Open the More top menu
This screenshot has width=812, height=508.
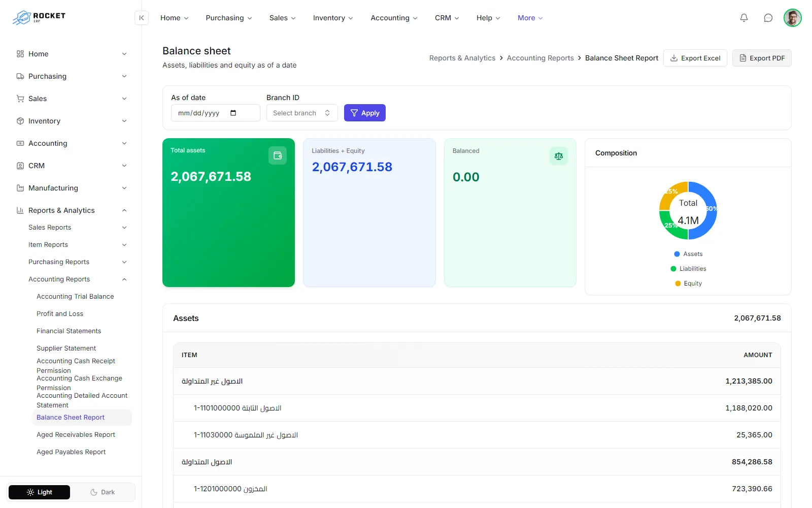530,18
